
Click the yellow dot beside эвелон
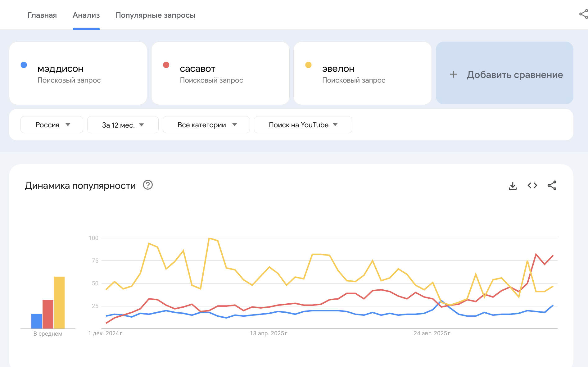(x=308, y=65)
